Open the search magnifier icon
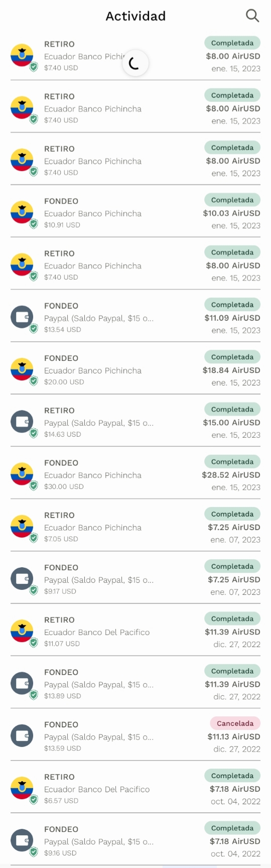 [x=252, y=16]
